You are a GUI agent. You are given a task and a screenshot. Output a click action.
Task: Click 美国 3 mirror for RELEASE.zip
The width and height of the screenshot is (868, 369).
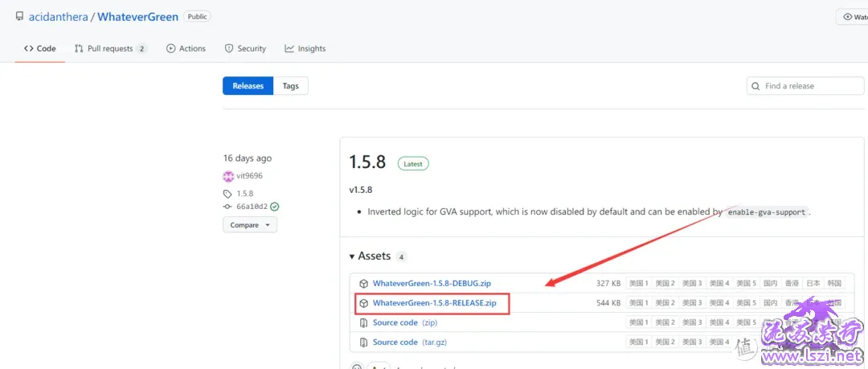click(693, 303)
